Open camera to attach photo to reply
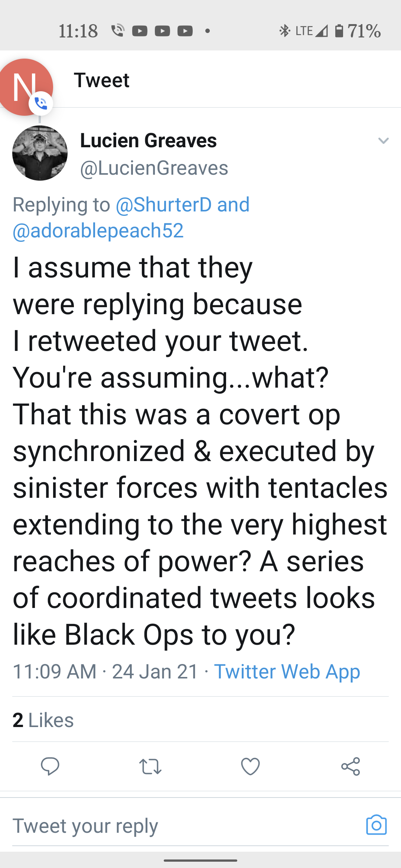 376,825
